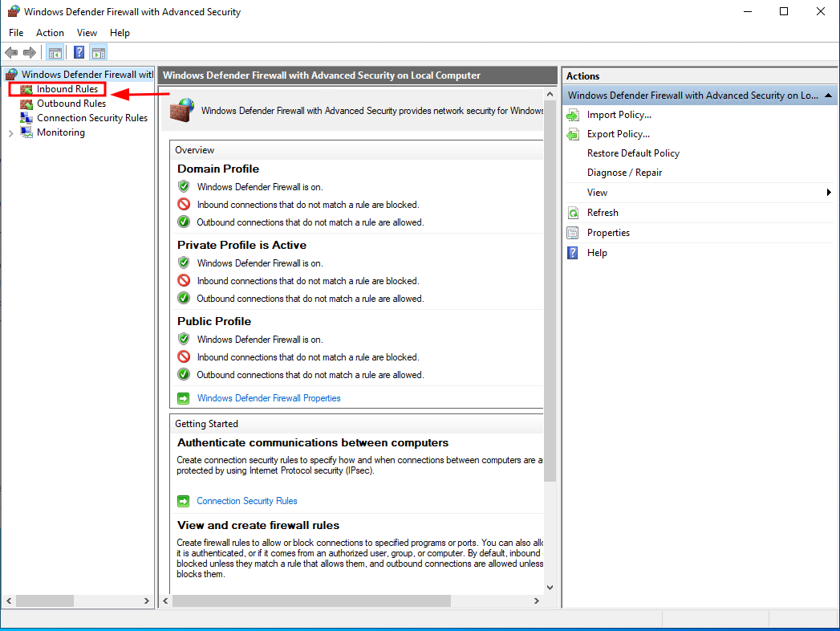Click the Forward arrow toolbar icon
The width and height of the screenshot is (840, 631).
tap(30, 52)
